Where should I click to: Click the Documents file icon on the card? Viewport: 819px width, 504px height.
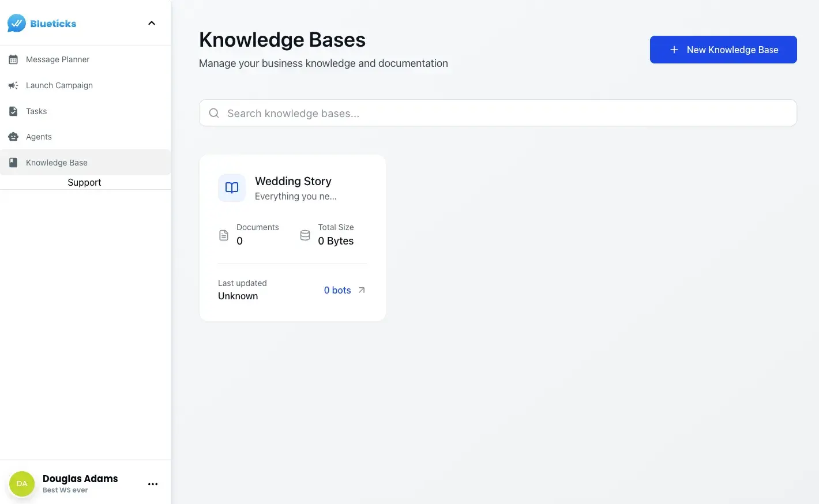[x=224, y=235]
